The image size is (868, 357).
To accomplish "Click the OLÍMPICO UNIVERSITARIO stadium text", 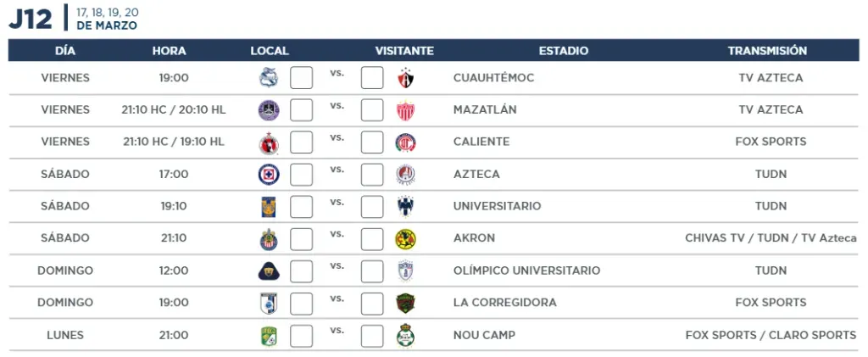I will [526, 271].
